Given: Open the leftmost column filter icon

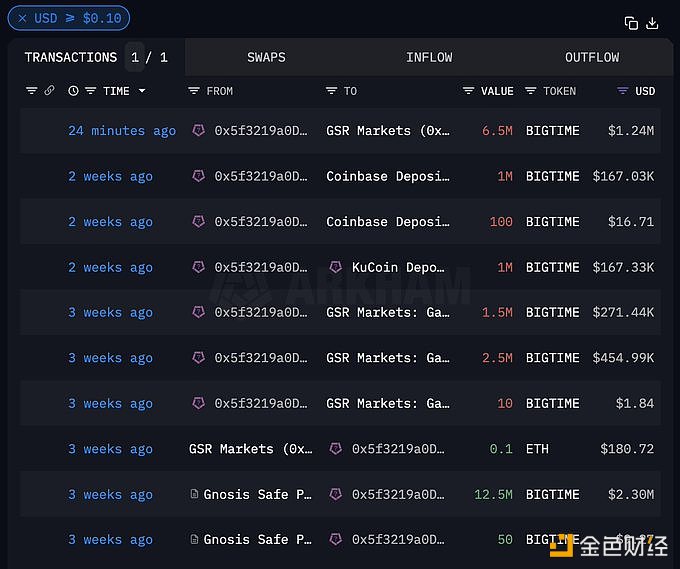Looking at the screenshot, I should pyautogui.click(x=31, y=91).
